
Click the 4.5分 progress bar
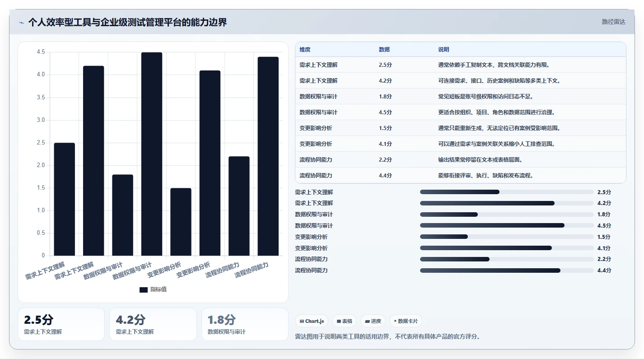click(507, 225)
